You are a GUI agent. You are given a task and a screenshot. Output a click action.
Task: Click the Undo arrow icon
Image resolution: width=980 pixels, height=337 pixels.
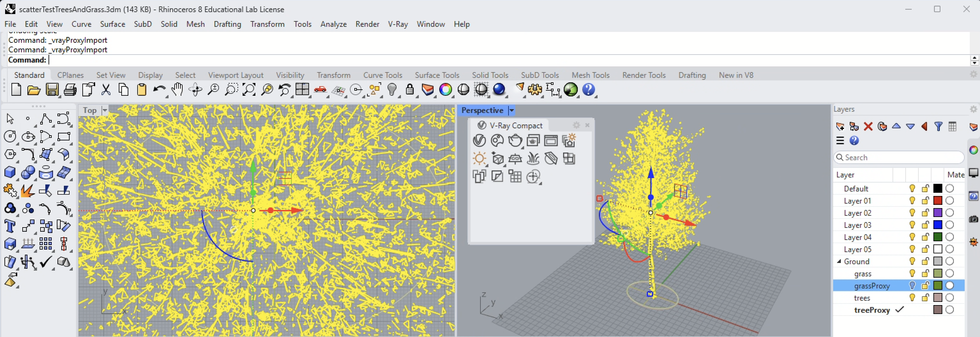click(159, 90)
